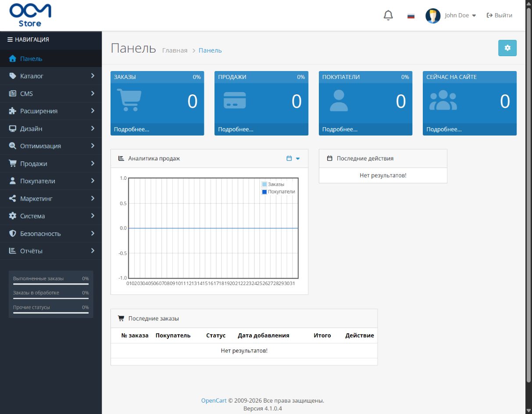Open Подробнее in the Заказы tile
Viewport: 532px width, 414px height.
pos(132,129)
